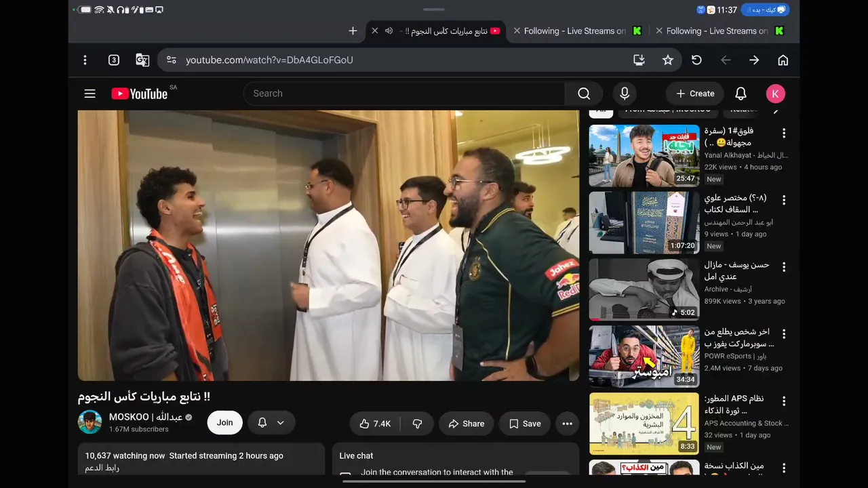Open options for the مين الكذاب video

[784, 468]
